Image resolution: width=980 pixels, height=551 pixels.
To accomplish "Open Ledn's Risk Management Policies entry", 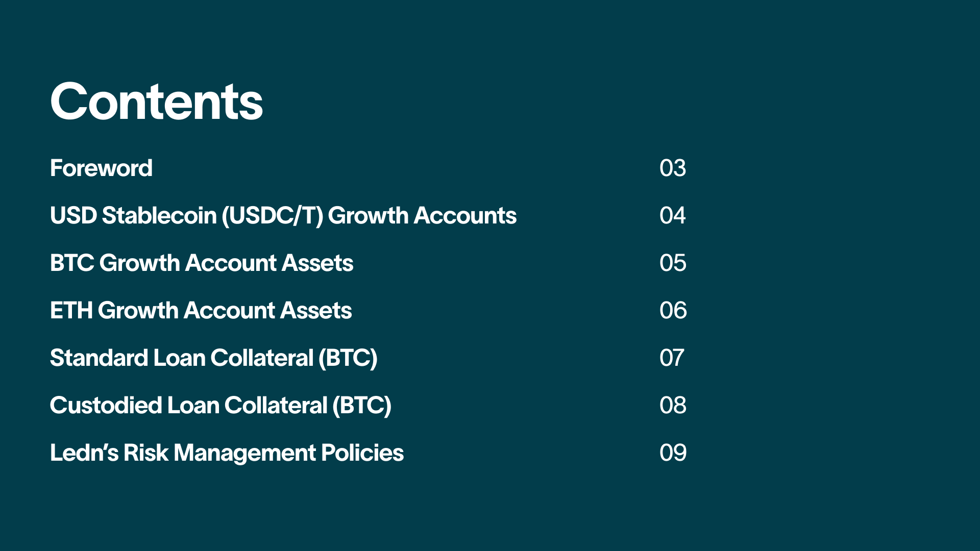I will [227, 453].
